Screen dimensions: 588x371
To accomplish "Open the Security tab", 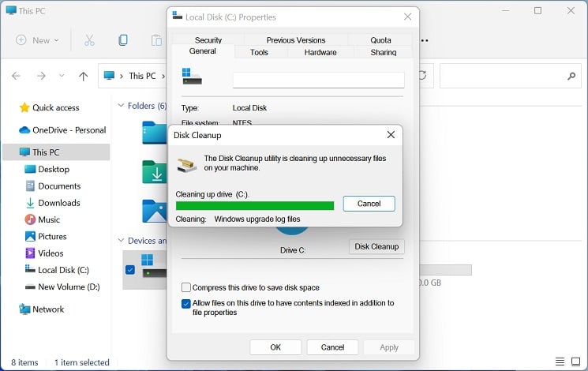I will (x=208, y=40).
